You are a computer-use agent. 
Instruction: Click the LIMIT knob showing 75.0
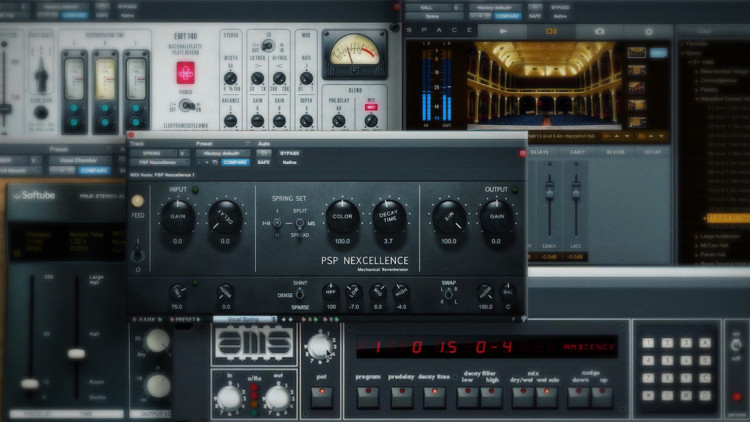pos(177,291)
